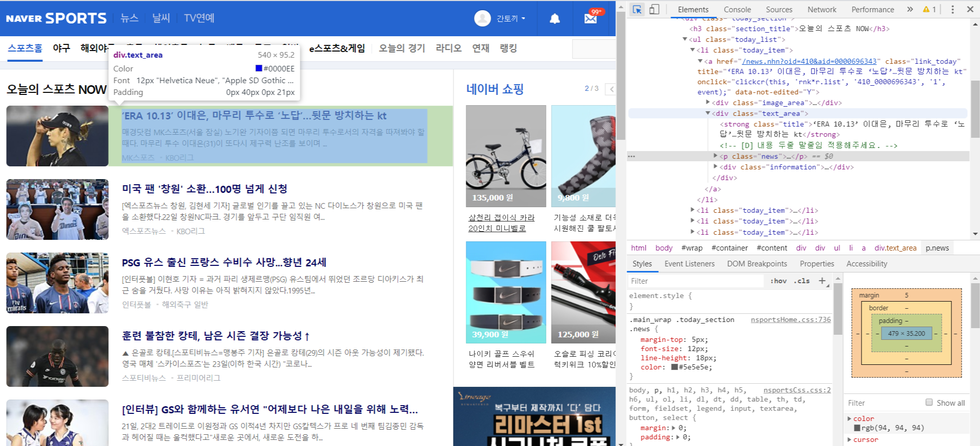Open the Performance tab
This screenshot has height=446, width=980.
tap(873, 9)
